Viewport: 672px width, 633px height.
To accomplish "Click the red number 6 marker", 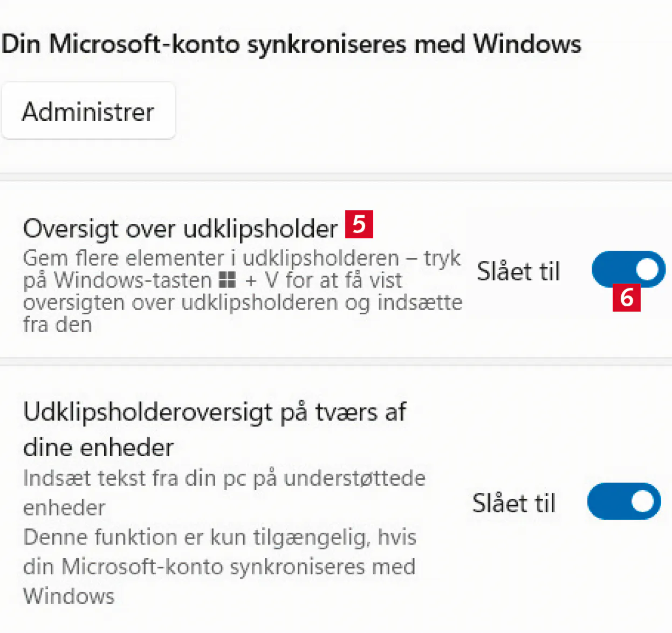I will tap(627, 298).
